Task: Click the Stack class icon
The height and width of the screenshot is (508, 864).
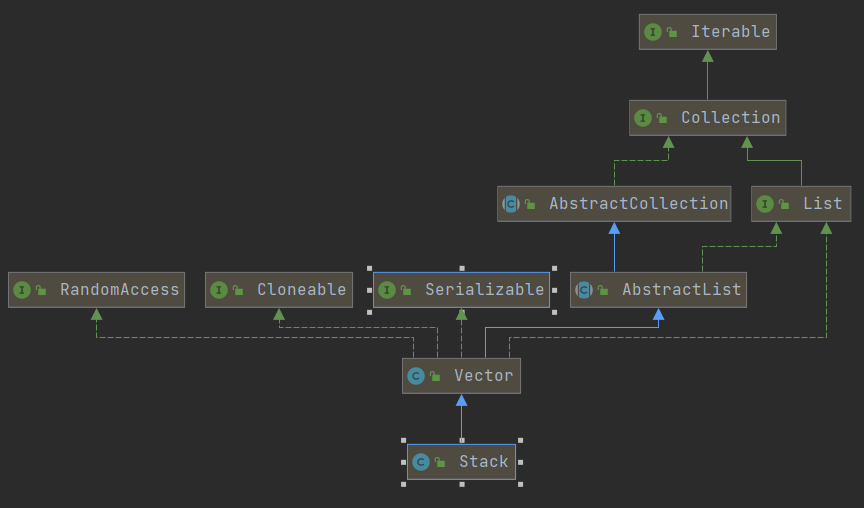Action: pyautogui.click(x=421, y=462)
